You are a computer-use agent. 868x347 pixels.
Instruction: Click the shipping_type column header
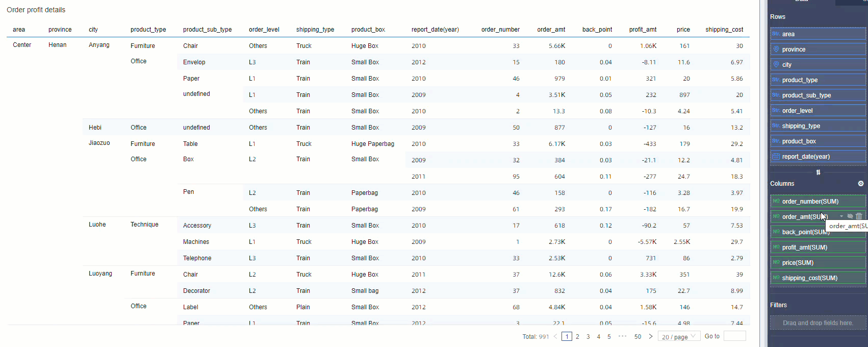[x=315, y=30]
